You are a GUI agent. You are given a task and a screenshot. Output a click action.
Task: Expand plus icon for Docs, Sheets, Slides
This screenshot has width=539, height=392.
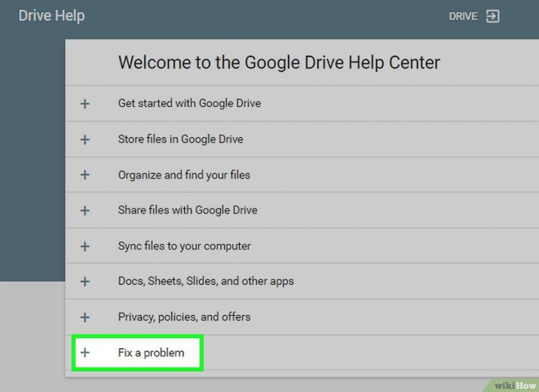[85, 282]
